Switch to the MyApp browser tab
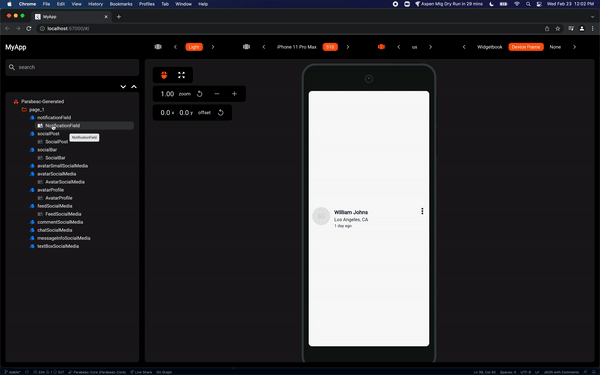 coord(72,16)
